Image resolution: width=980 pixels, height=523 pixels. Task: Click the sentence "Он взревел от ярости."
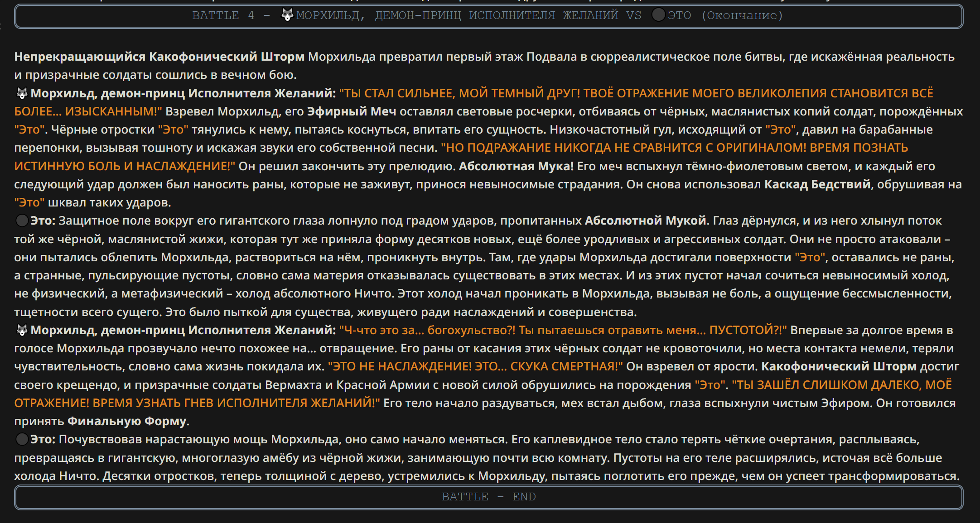pyautogui.click(x=692, y=366)
